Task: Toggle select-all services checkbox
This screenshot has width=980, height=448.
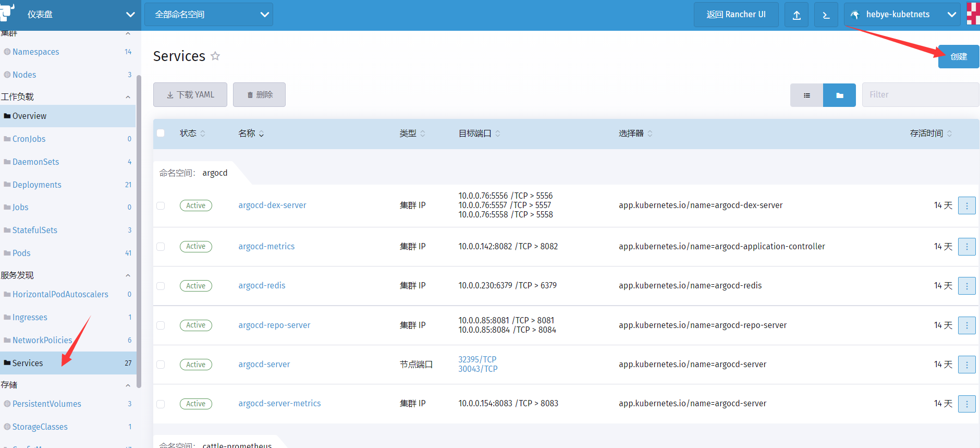Action: click(x=161, y=133)
